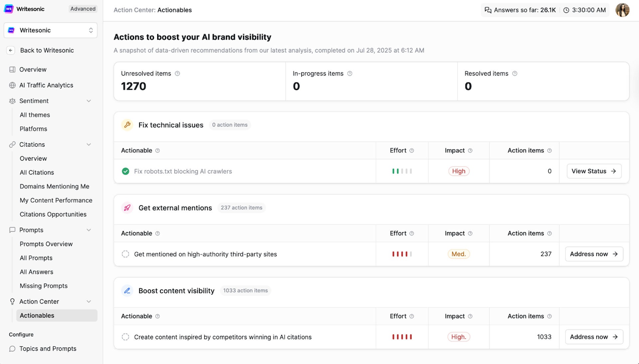Click effort bar indicator for Create content row

pyautogui.click(x=402, y=337)
